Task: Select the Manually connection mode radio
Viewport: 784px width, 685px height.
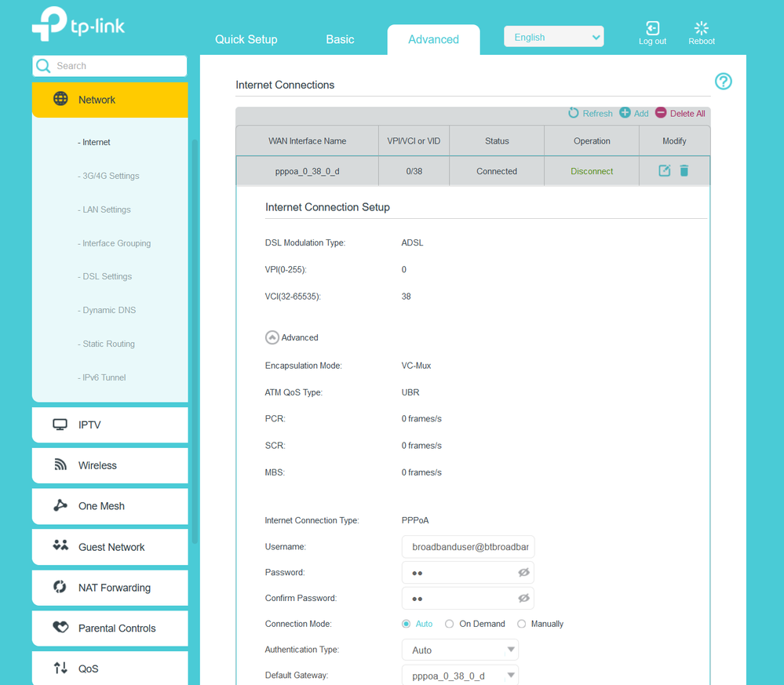Action: [521, 623]
